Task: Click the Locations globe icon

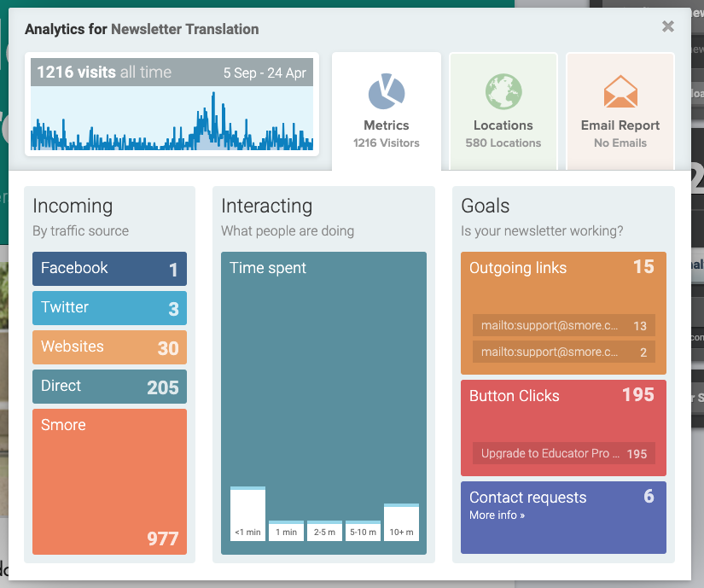Action: [x=503, y=91]
